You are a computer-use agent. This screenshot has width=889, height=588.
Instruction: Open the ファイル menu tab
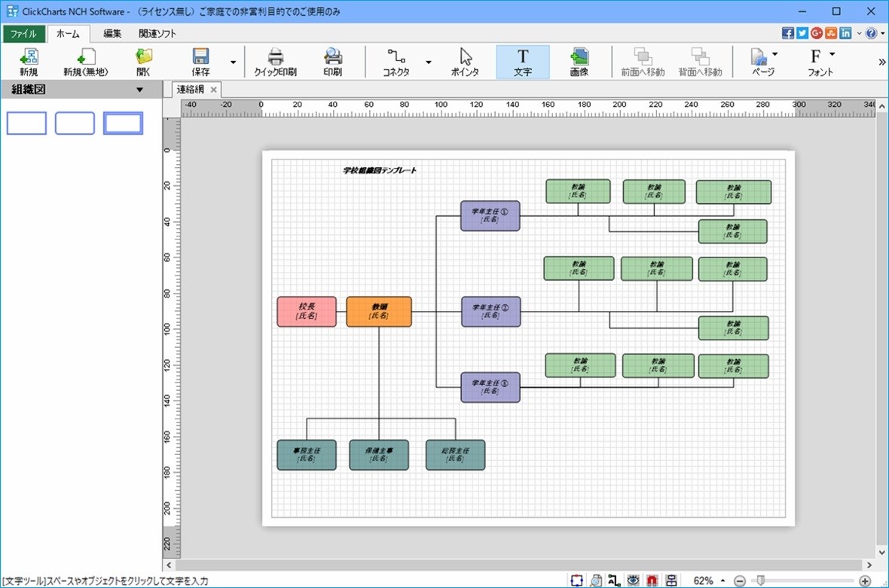[23, 33]
